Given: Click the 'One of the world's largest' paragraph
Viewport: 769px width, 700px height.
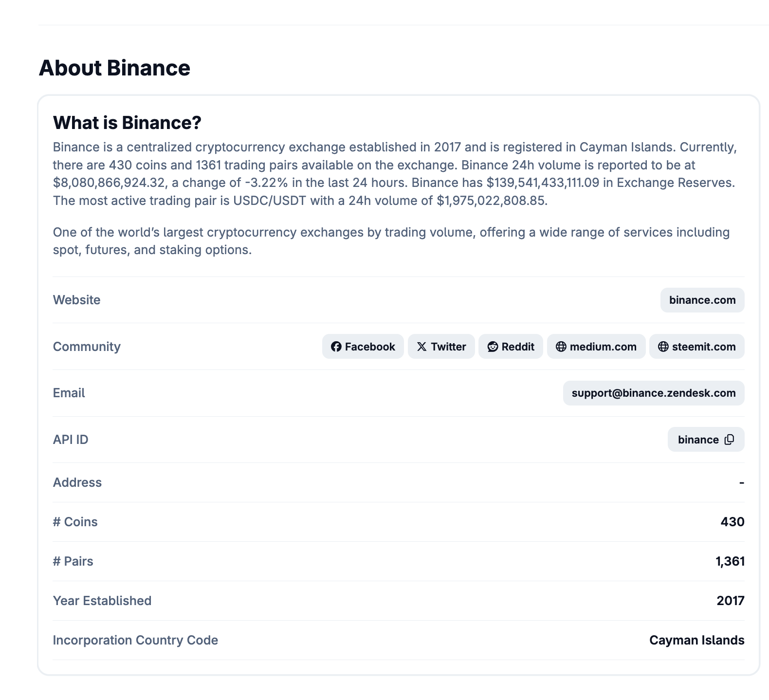Looking at the screenshot, I should pyautogui.click(x=391, y=241).
